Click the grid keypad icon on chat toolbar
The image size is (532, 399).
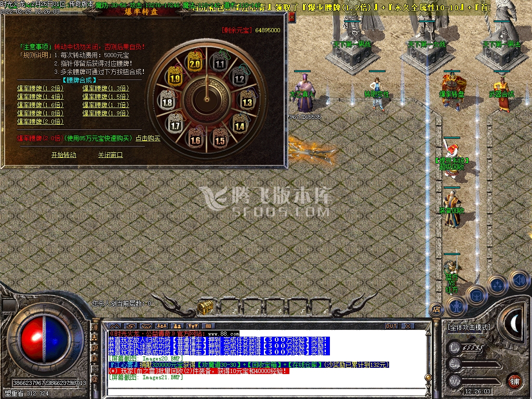pos(208,326)
